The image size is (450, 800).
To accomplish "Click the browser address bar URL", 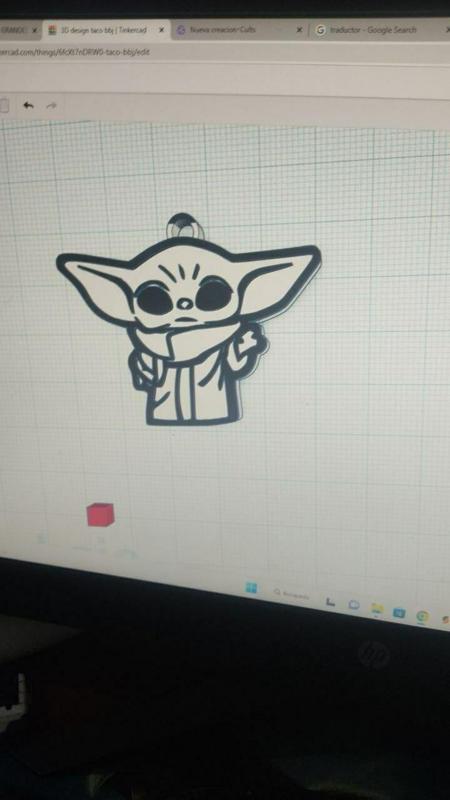I will pyautogui.click(x=75, y=52).
